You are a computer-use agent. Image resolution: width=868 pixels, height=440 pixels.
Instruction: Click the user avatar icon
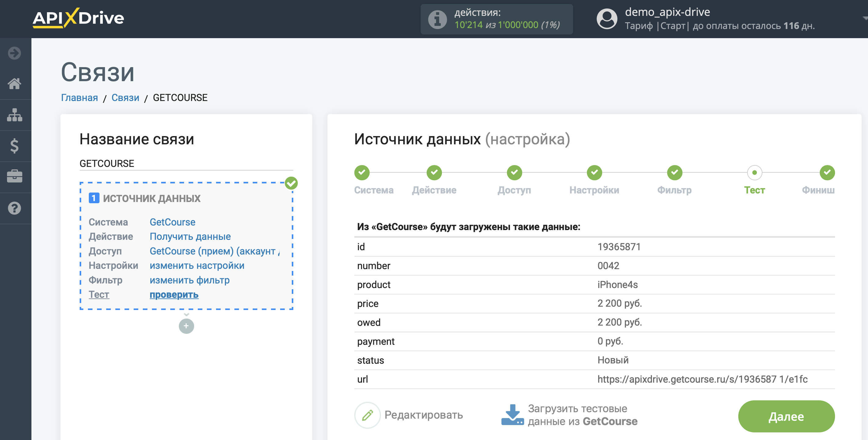point(607,19)
